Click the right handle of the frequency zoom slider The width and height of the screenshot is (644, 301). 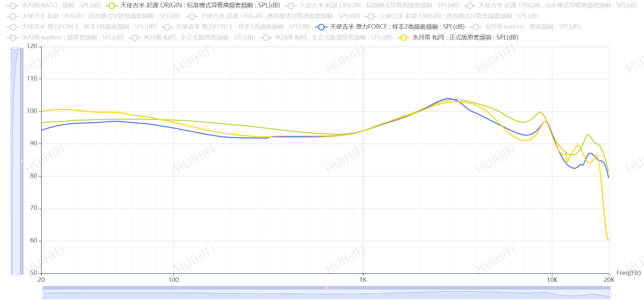(609, 294)
